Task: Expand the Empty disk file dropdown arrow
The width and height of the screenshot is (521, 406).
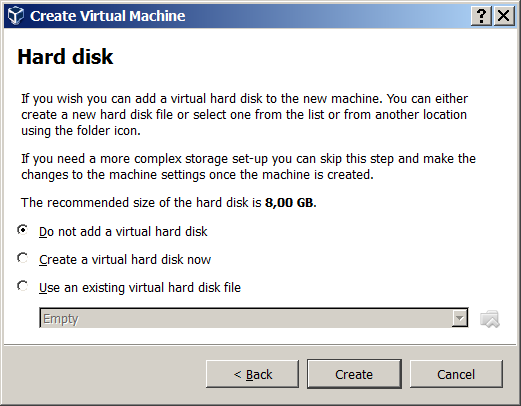Action: (x=460, y=318)
